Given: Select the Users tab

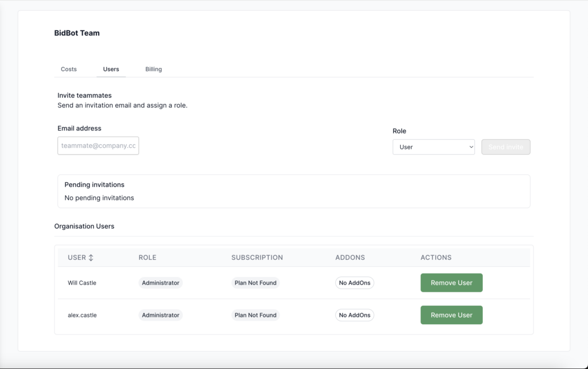Looking at the screenshot, I should (x=111, y=69).
